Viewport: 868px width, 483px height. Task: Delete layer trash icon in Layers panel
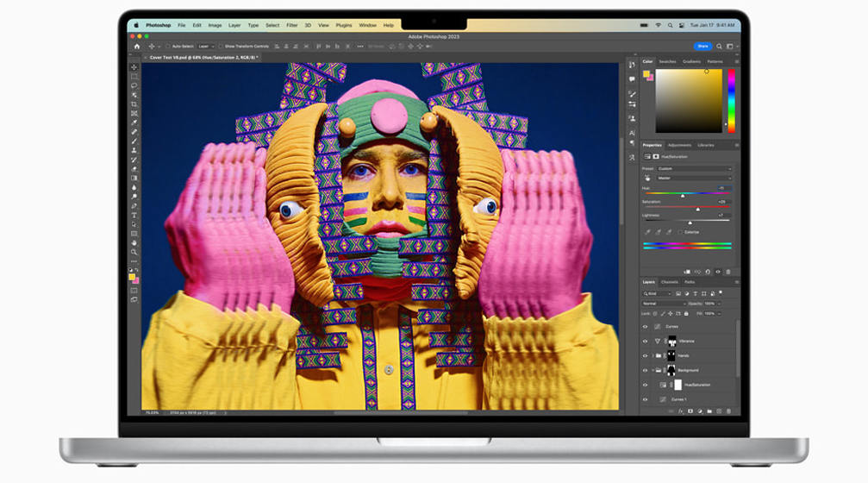[728, 411]
